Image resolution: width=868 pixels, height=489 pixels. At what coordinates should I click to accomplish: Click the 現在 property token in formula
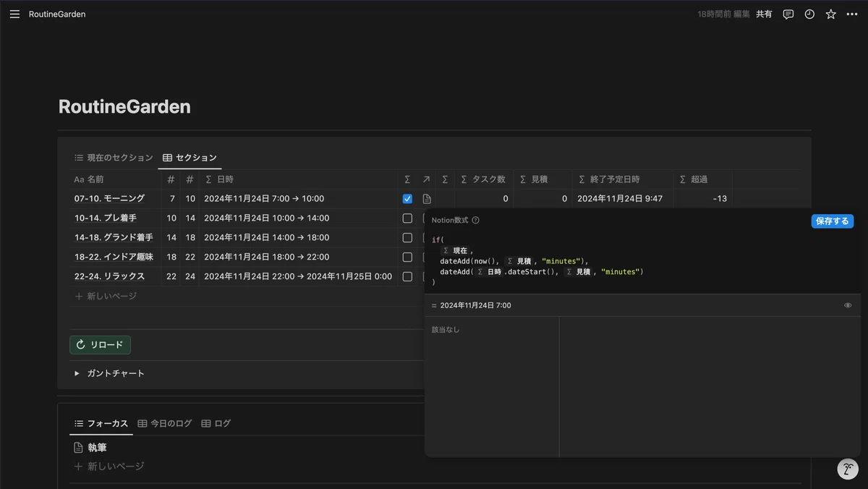[x=456, y=250]
